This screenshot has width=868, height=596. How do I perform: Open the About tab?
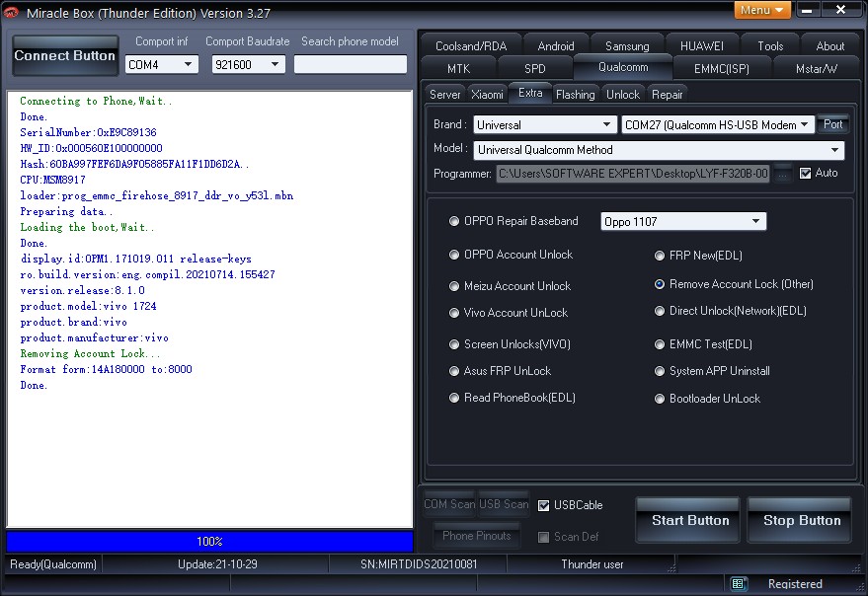pos(829,46)
